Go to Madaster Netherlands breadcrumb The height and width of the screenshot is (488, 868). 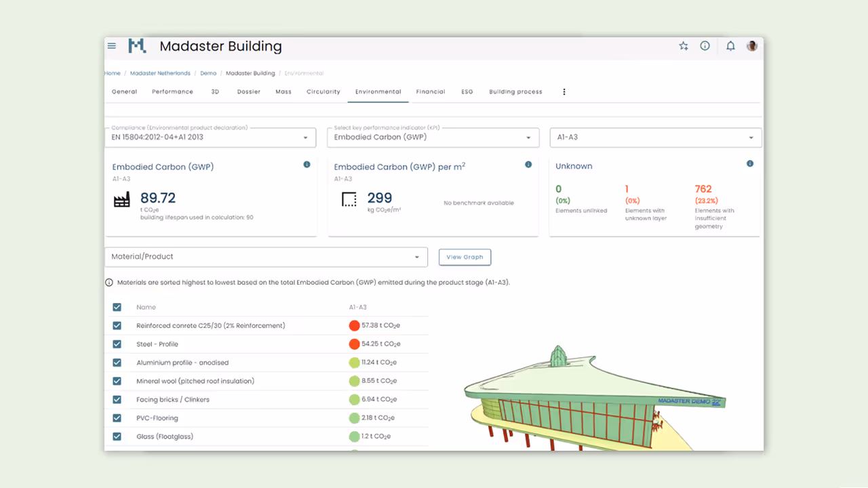tap(160, 73)
